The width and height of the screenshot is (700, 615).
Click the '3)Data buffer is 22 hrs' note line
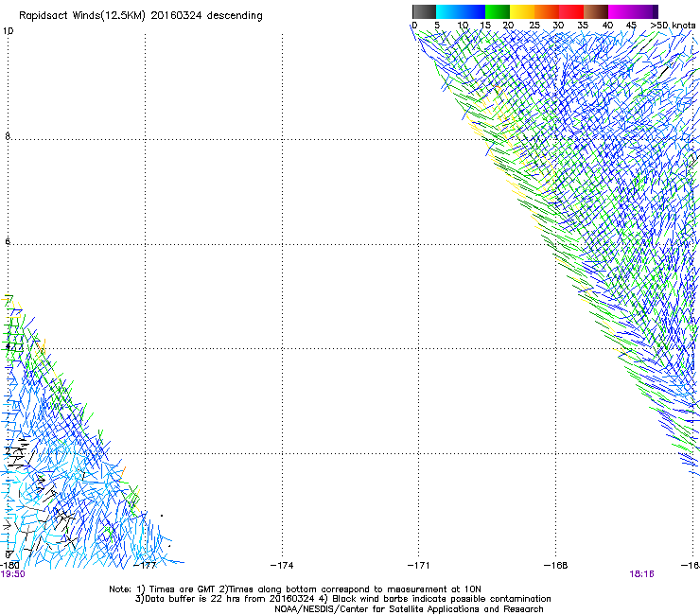(x=342, y=599)
